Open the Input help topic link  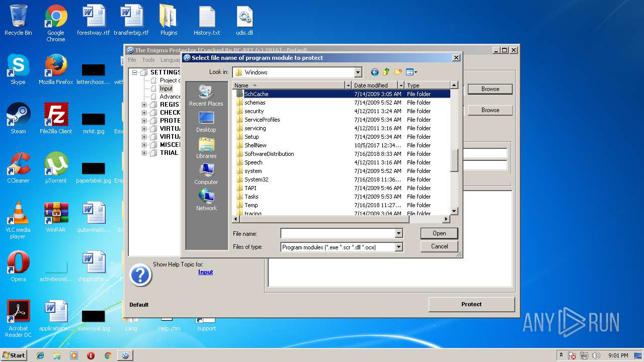click(205, 272)
